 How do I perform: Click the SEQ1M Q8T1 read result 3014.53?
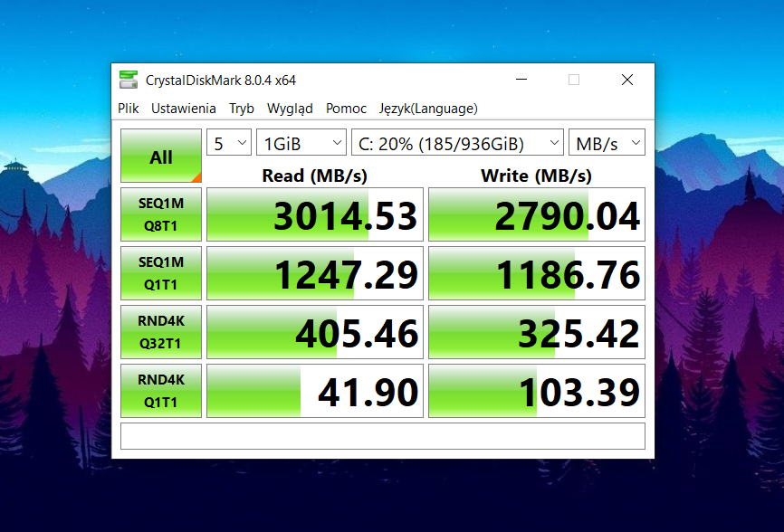coord(315,214)
